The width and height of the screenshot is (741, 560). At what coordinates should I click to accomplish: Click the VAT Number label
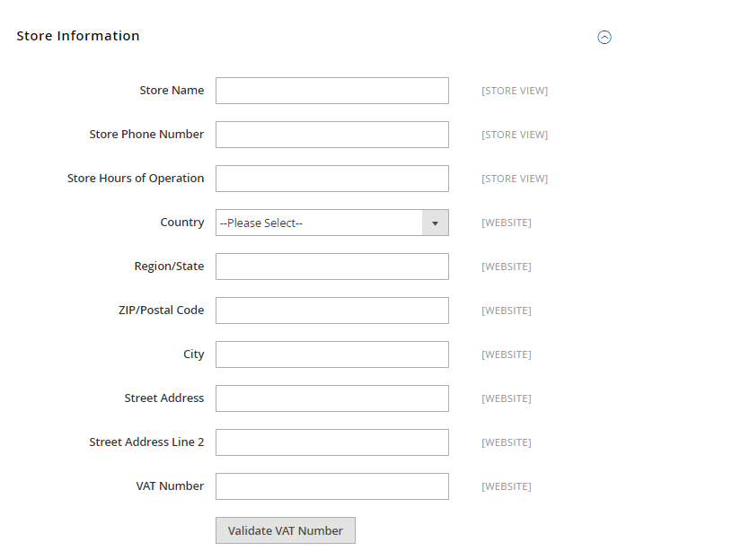click(170, 486)
